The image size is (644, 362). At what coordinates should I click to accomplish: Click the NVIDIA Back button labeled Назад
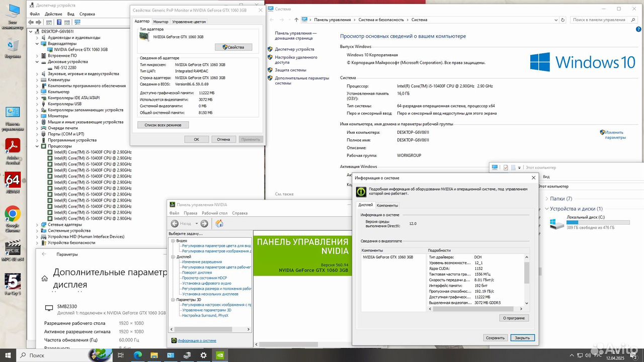(182, 224)
